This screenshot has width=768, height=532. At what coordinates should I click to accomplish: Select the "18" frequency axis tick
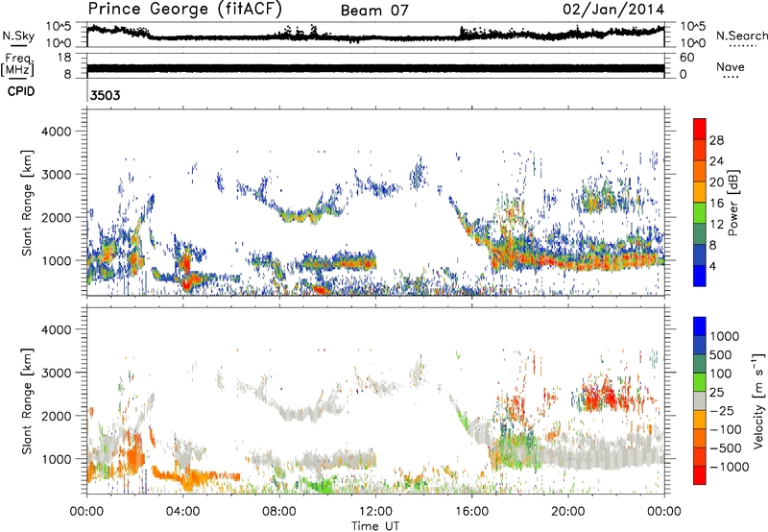[64, 58]
